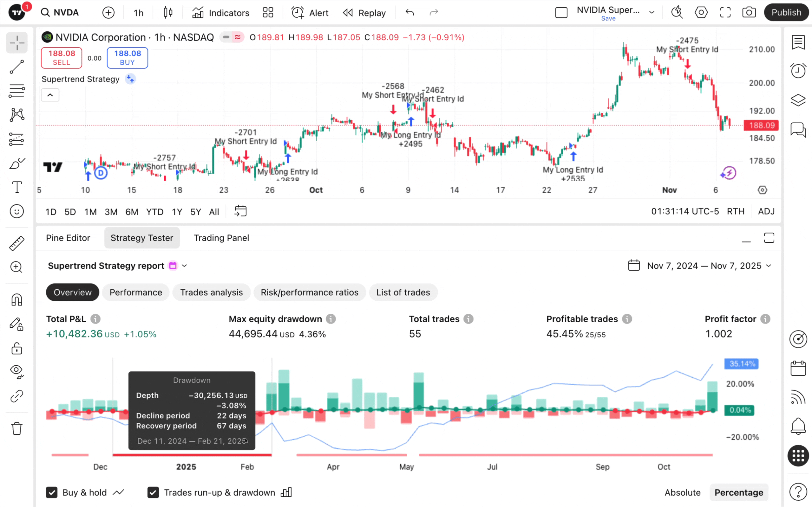Uncheck Trades run-up & drawdown checkbox
The image size is (812, 507).
pos(153,492)
